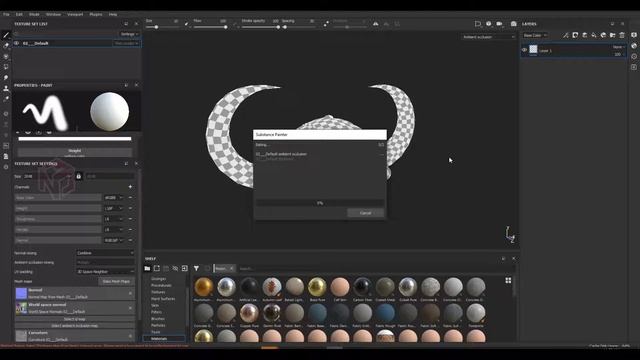Add a fill layer with bucket icon
The height and width of the screenshot is (360, 640).
594,36
